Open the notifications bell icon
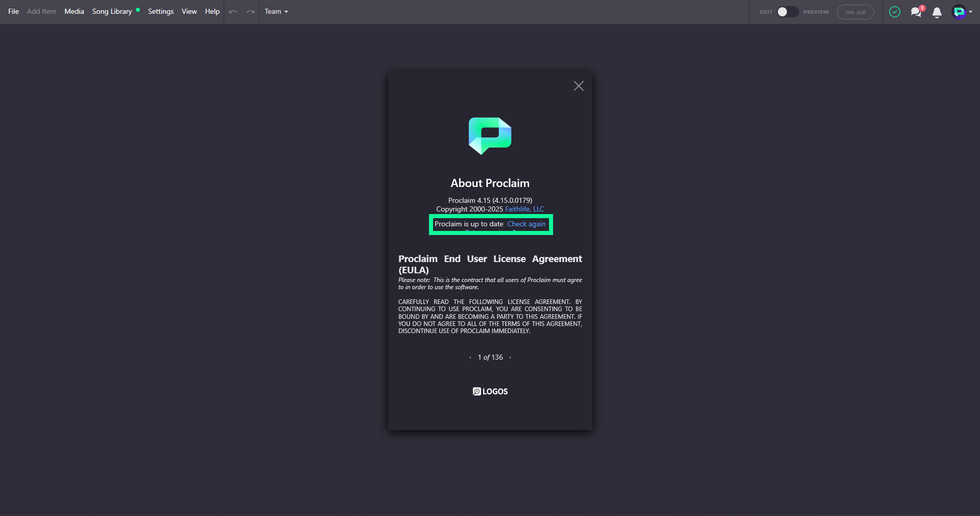980x516 pixels. click(x=937, y=12)
